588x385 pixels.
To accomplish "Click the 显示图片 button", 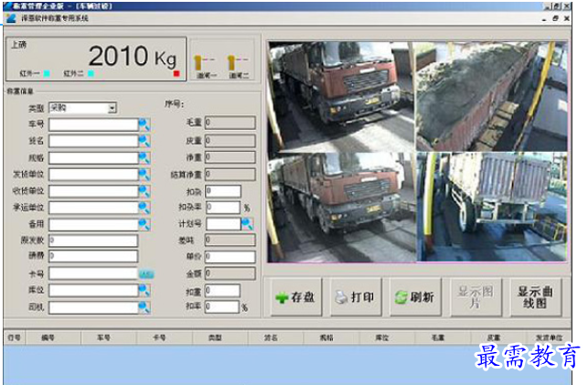I will point(476,297).
